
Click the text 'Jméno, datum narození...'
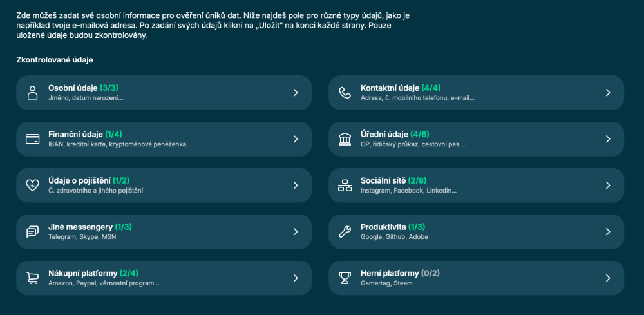pyautogui.click(x=86, y=98)
